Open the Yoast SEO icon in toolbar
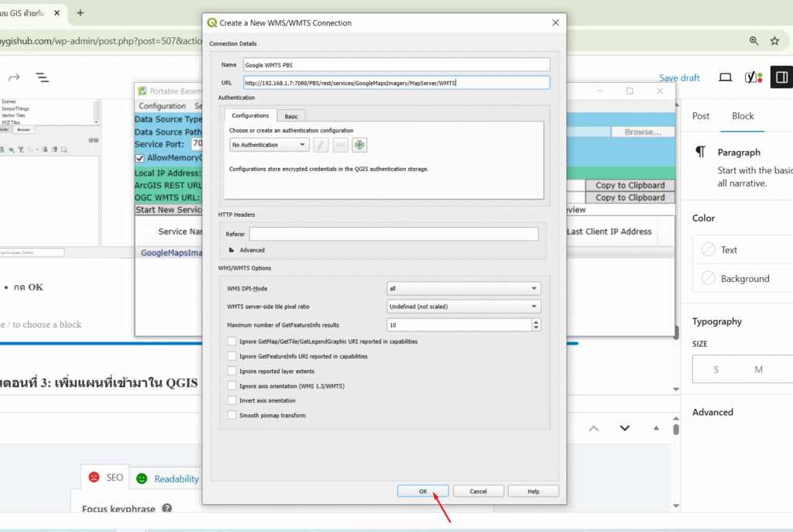Viewport: 793px width, 532px height. pyautogui.click(x=753, y=77)
